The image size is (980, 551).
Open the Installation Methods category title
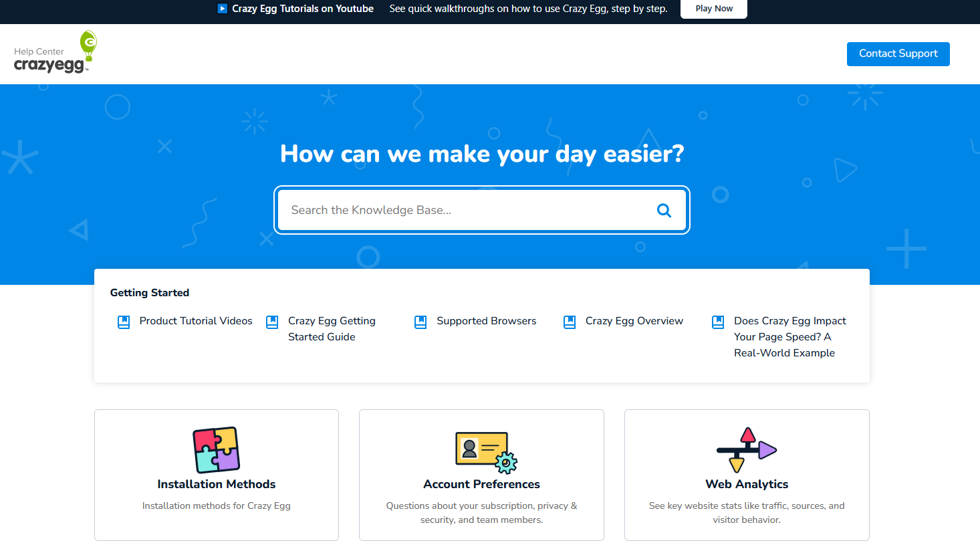(217, 484)
